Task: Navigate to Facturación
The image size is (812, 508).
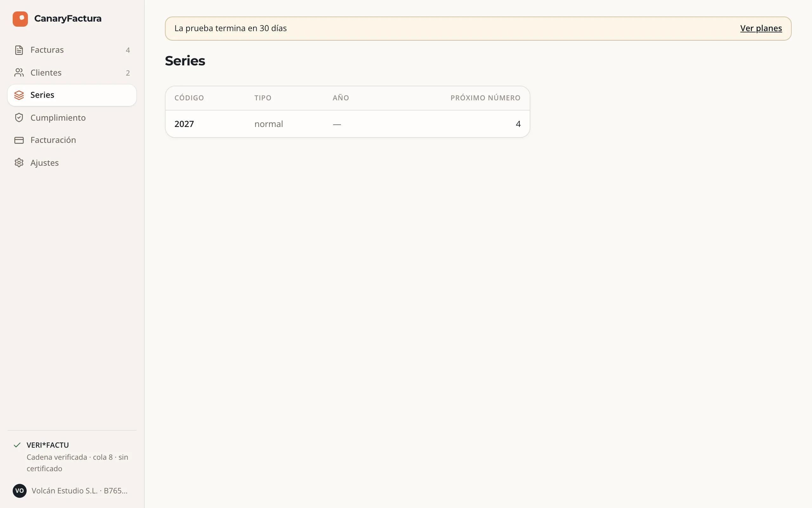Action: pos(72,140)
